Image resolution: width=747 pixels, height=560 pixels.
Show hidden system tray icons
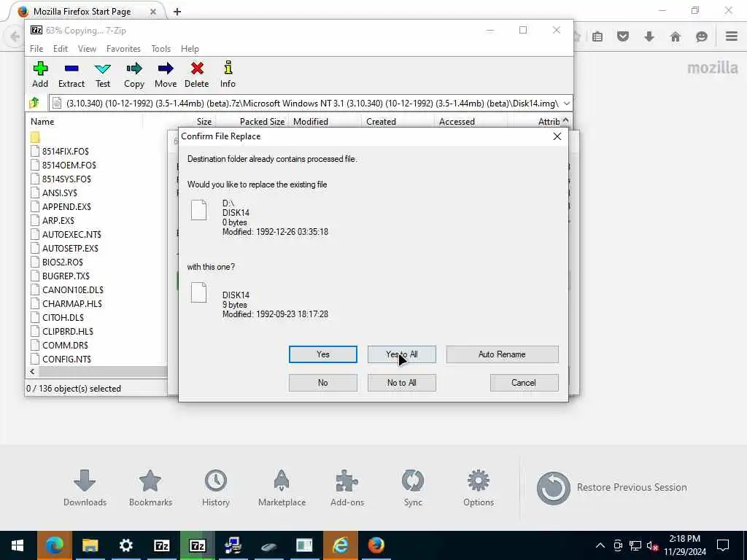click(x=600, y=545)
